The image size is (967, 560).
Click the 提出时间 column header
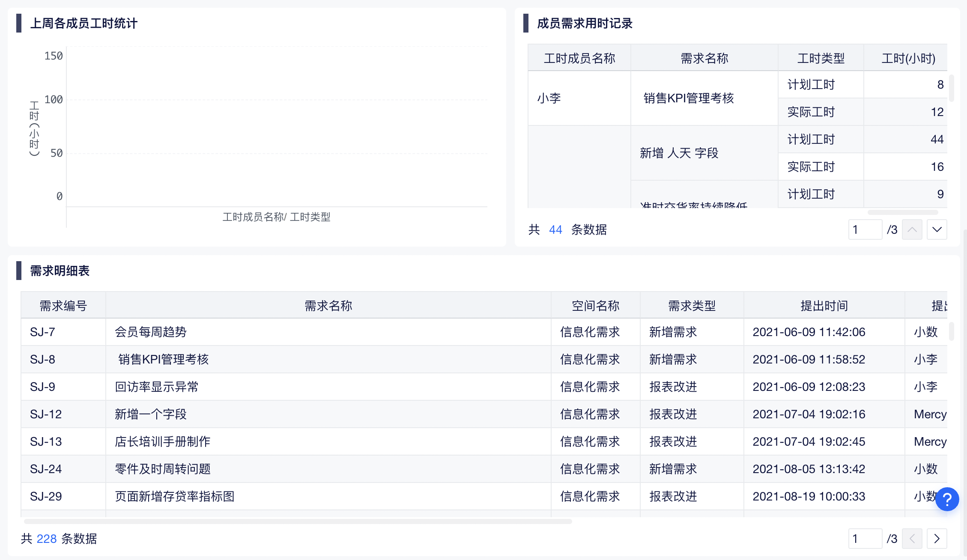pos(824,306)
